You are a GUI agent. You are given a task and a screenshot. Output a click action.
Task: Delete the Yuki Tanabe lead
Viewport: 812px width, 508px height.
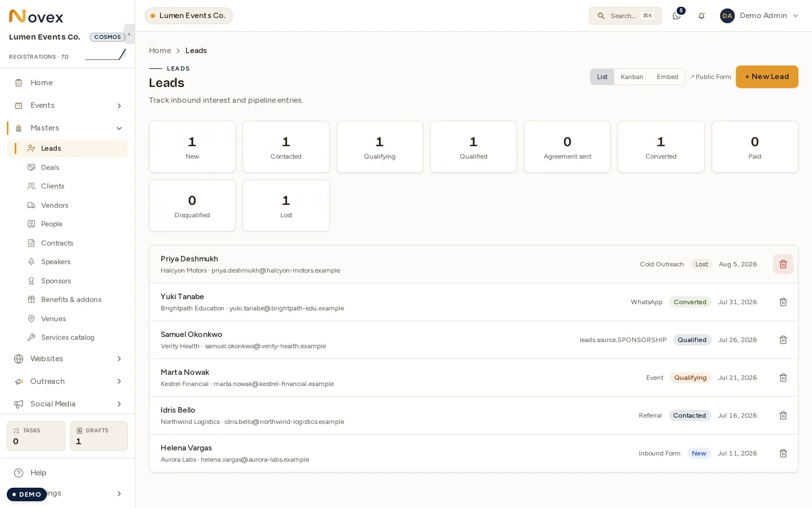(x=783, y=302)
